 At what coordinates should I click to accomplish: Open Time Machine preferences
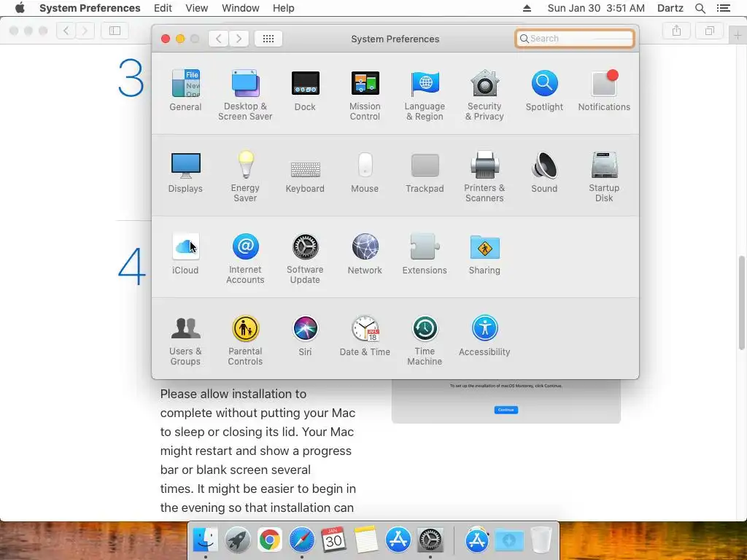[x=425, y=340]
